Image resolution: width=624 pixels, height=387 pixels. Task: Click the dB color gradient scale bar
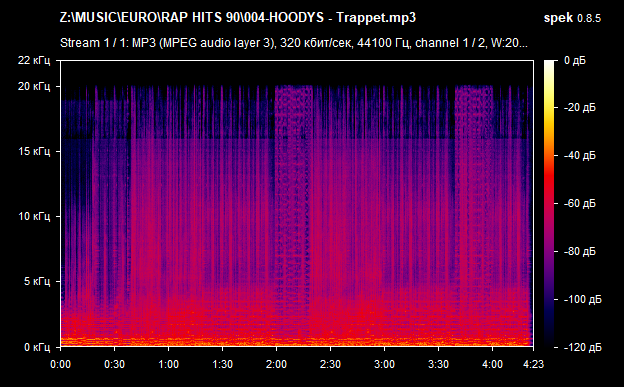pos(550,203)
